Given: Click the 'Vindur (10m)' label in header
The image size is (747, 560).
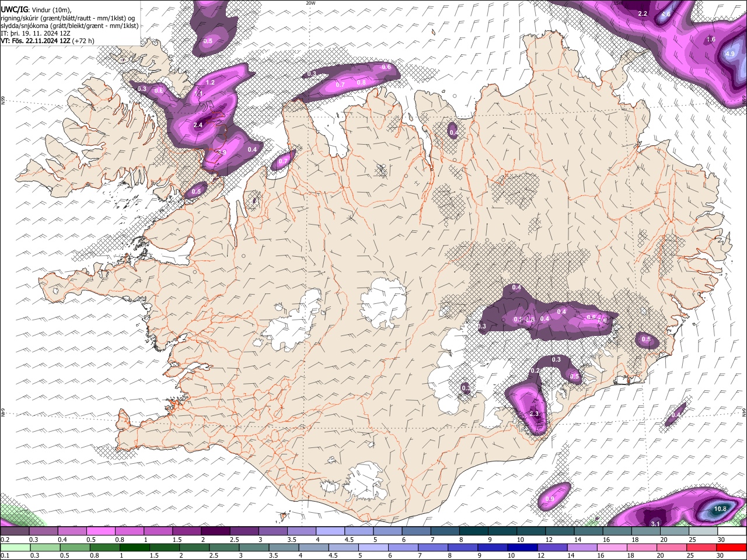Looking at the screenshot, I should point(50,9).
